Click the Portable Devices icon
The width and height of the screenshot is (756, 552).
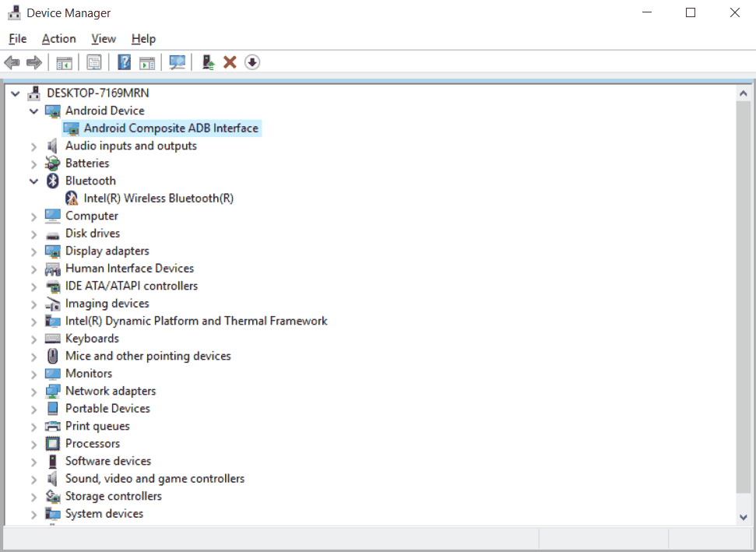(x=52, y=408)
